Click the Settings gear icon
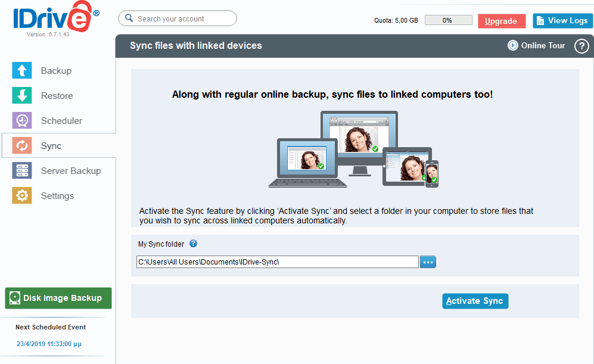 tap(22, 195)
